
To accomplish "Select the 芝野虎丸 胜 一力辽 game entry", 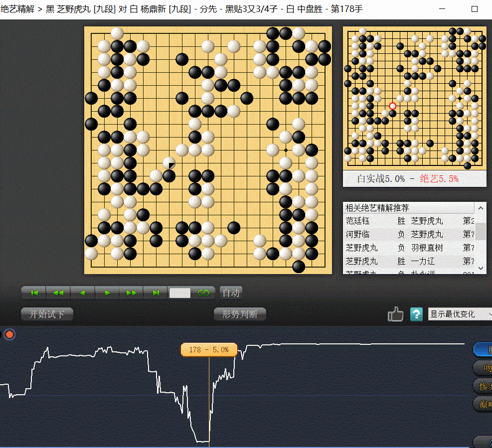I will (409, 261).
